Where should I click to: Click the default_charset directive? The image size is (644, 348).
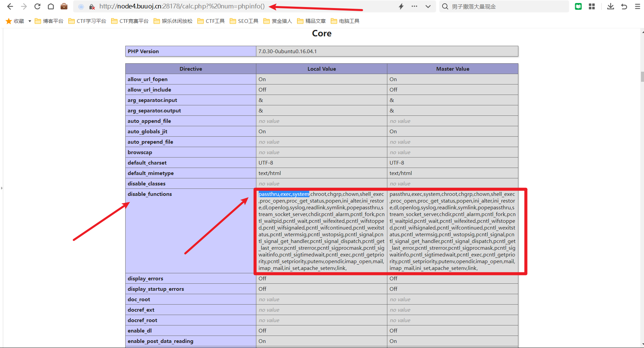(x=147, y=163)
